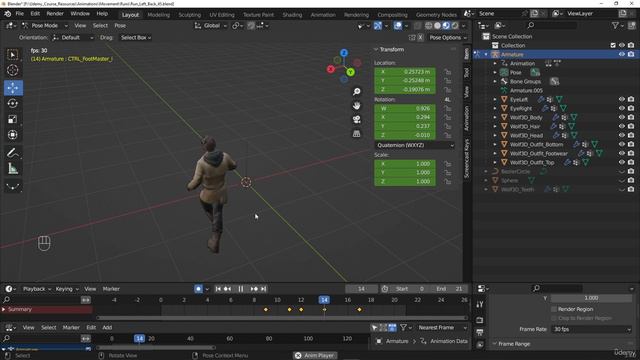Pick the Rotate tool
The height and width of the screenshot is (360, 640).
13,103
